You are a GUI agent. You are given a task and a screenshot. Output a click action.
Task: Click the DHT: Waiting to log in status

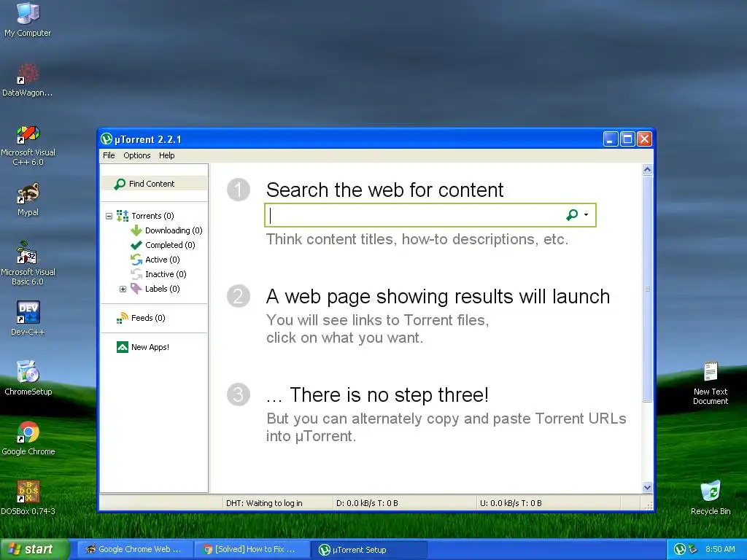tap(264, 503)
